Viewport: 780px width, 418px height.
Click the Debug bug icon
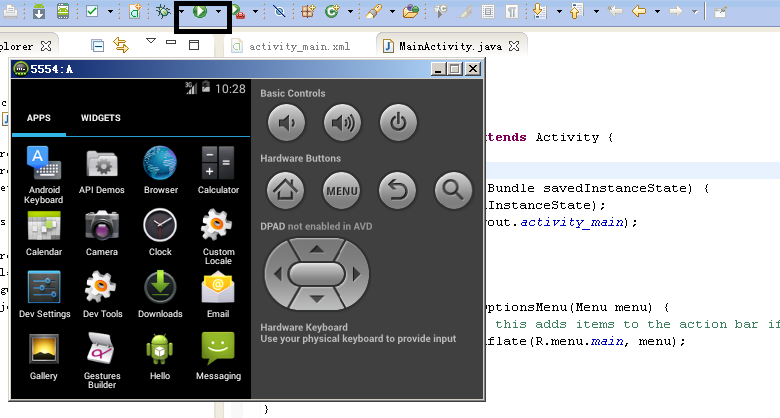click(163, 12)
